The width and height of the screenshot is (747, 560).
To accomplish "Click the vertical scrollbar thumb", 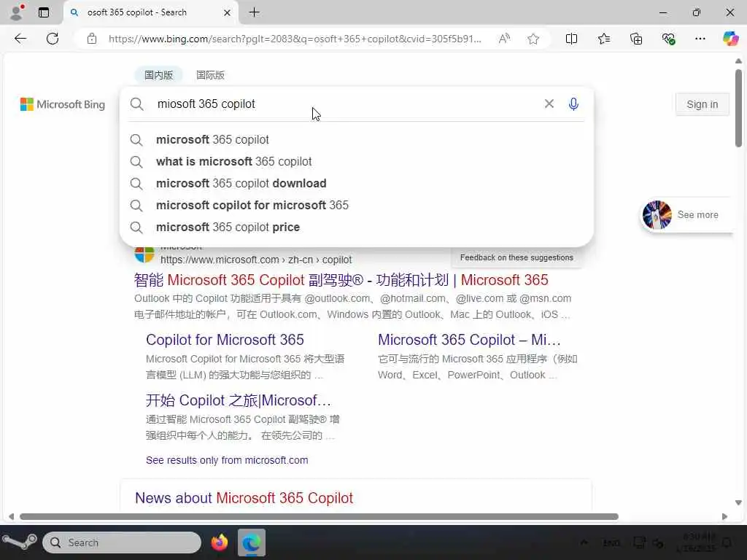I will pyautogui.click(x=738, y=109).
